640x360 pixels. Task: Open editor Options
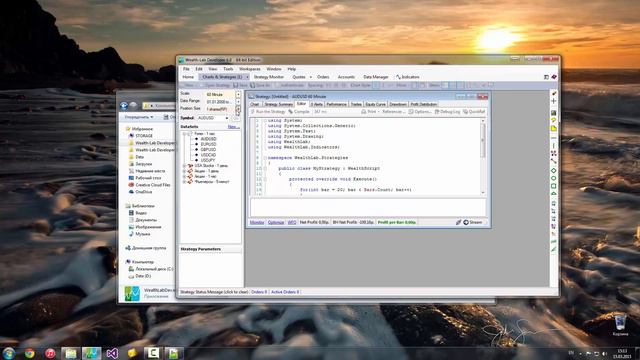pyautogui.click(x=420, y=112)
